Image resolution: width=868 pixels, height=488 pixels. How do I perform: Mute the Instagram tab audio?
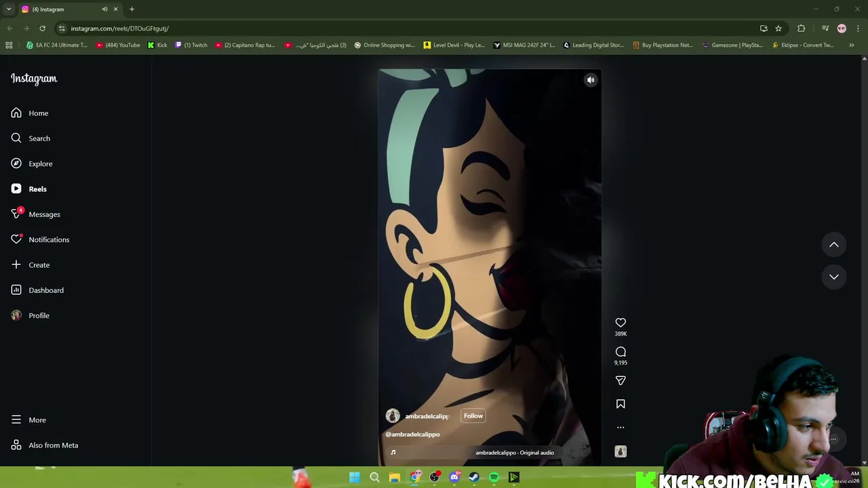click(104, 9)
